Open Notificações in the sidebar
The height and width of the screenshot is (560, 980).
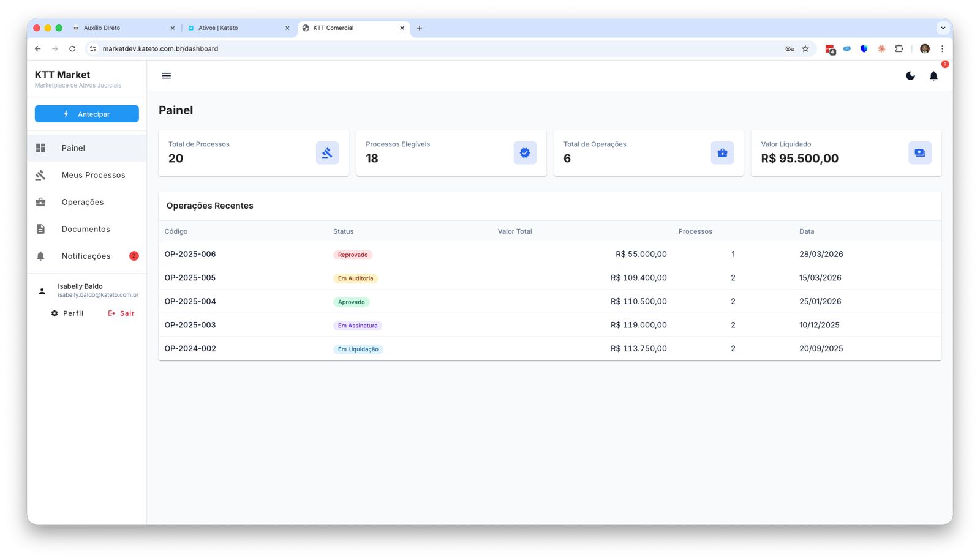(x=86, y=256)
